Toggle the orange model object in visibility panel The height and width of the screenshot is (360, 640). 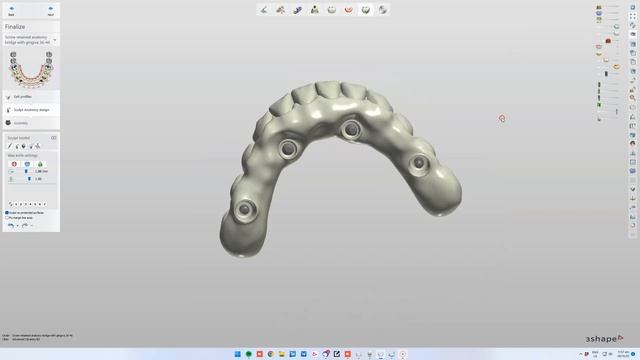pyautogui.click(x=616, y=67)
